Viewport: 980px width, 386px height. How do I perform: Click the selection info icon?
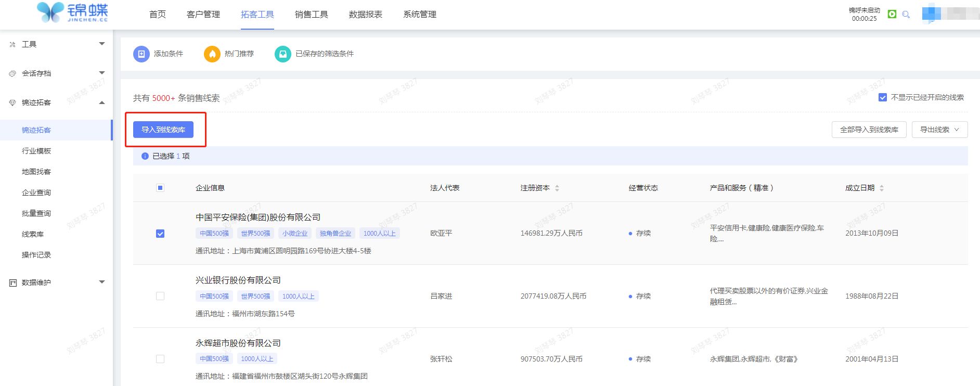click(x=145, y=156)
